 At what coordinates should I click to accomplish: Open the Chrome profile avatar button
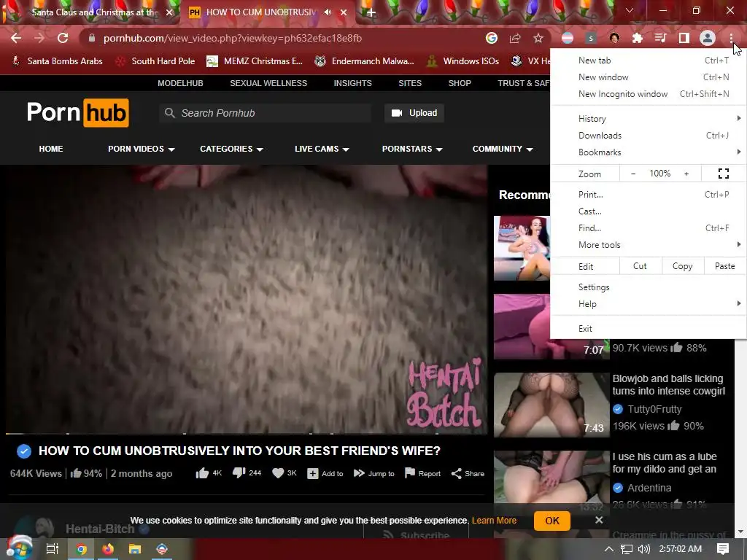[708, 38]
